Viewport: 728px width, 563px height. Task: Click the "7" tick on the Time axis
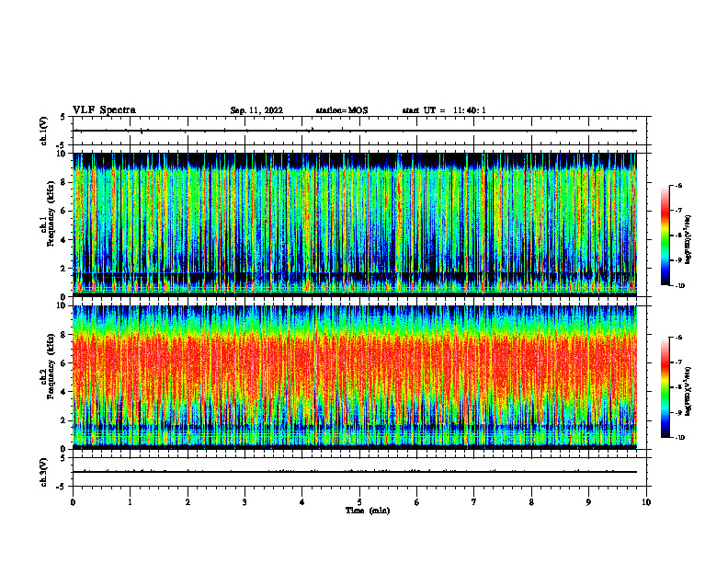pyautogui.click(x=474, y=502)
